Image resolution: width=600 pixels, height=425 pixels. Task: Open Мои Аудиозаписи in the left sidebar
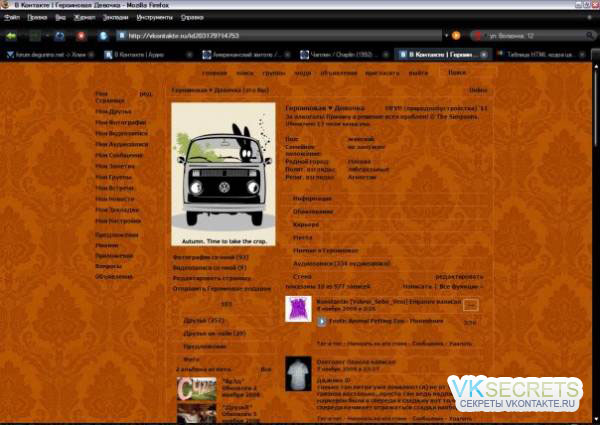pyautogui.click(x=122, y=145)
